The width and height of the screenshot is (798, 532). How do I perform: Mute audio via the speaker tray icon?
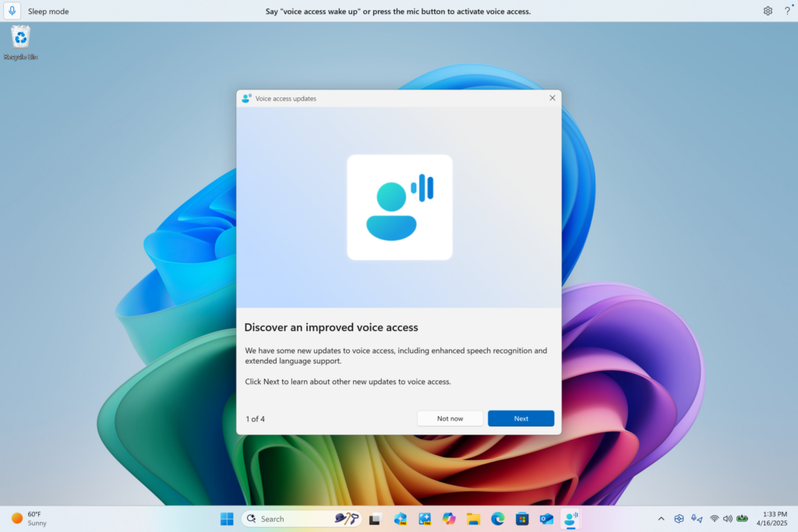[727, 518]
